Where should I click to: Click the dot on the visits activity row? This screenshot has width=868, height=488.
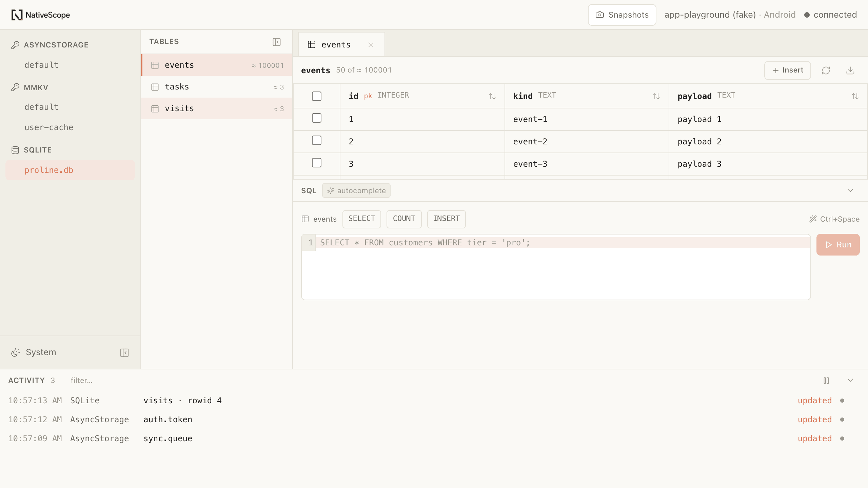pos(842,401)
